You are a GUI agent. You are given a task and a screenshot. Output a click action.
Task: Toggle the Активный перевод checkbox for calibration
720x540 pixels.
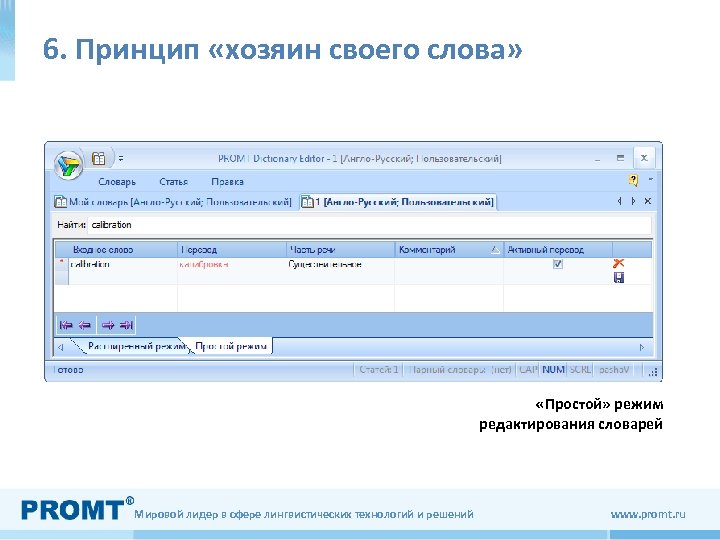(x=558, y=264)
